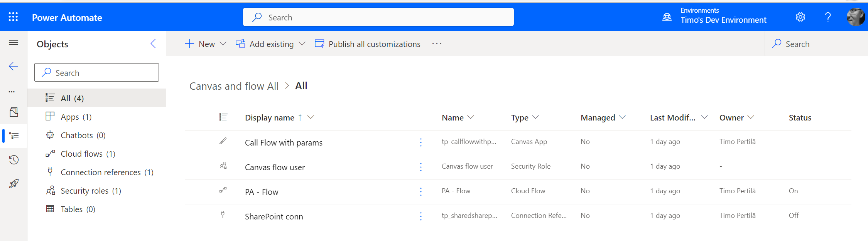Open the toolbar overflow ellipsis menu
This screenshot has width=868, height=241.
pyautogui.click(x=436, y=44)
